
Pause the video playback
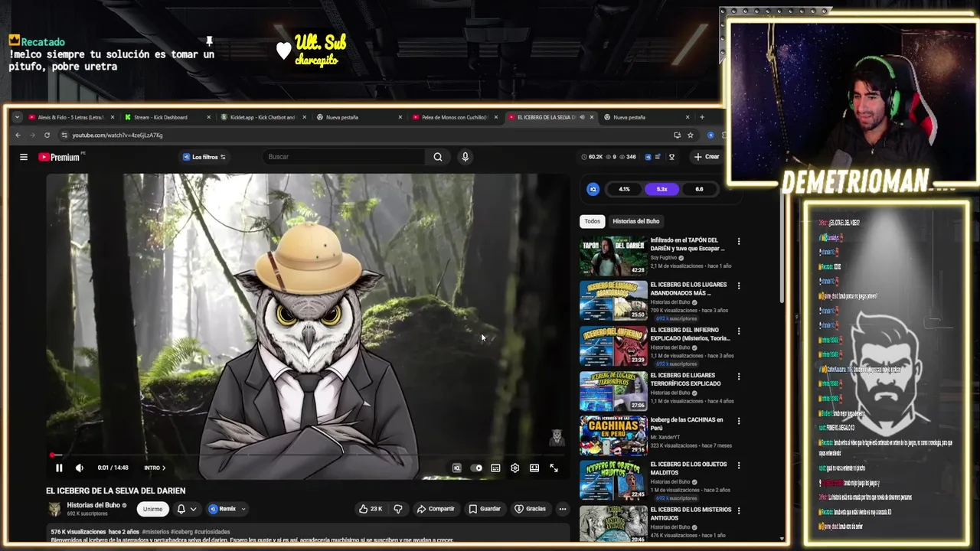coord(59,468)
